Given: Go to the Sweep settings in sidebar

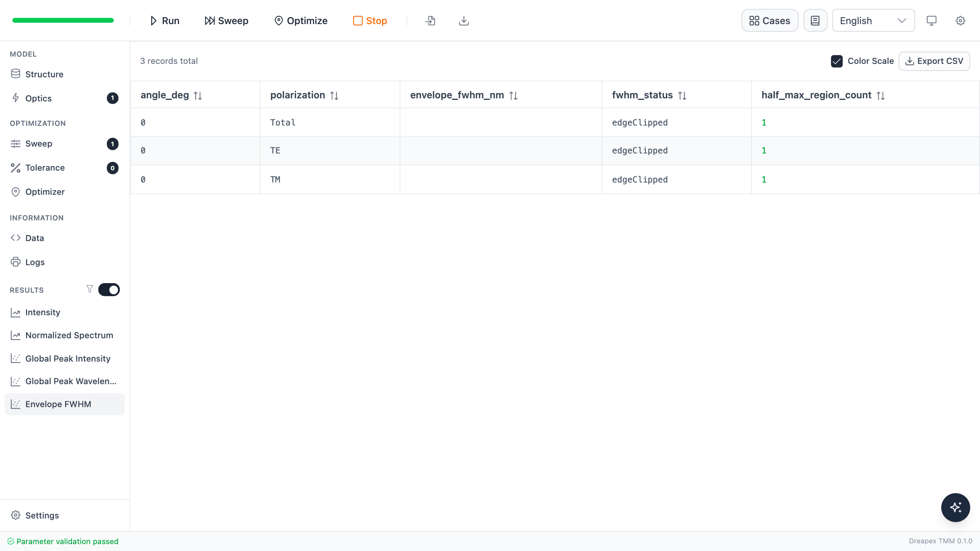Looking at the screenshot, I should point(64,144).
